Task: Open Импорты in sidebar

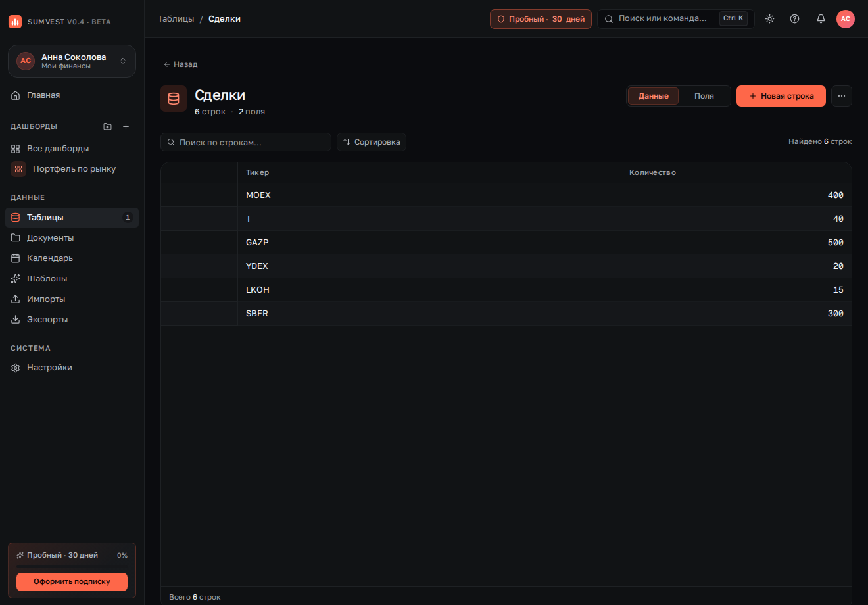Action: 72,299
